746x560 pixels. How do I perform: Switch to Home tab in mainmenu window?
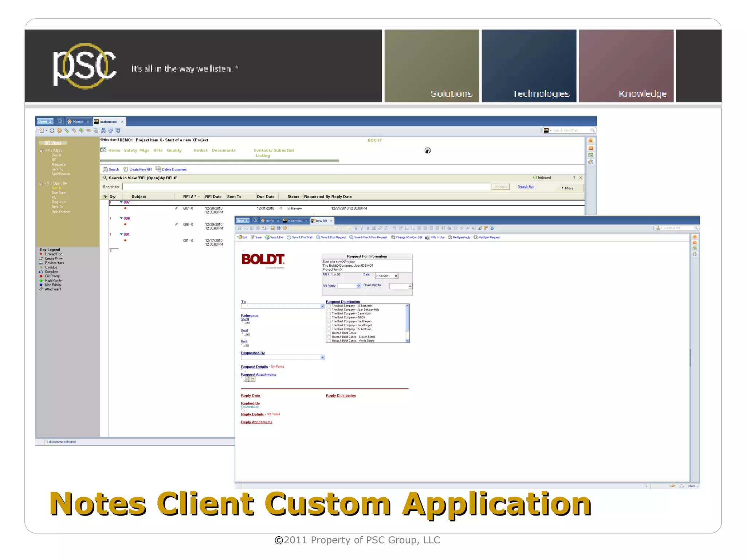click(78, 122)
